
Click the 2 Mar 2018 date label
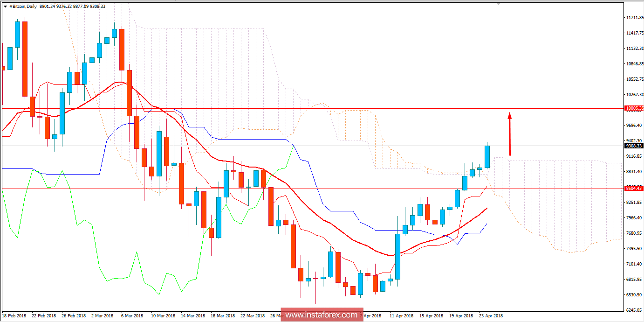pos(102,316)
